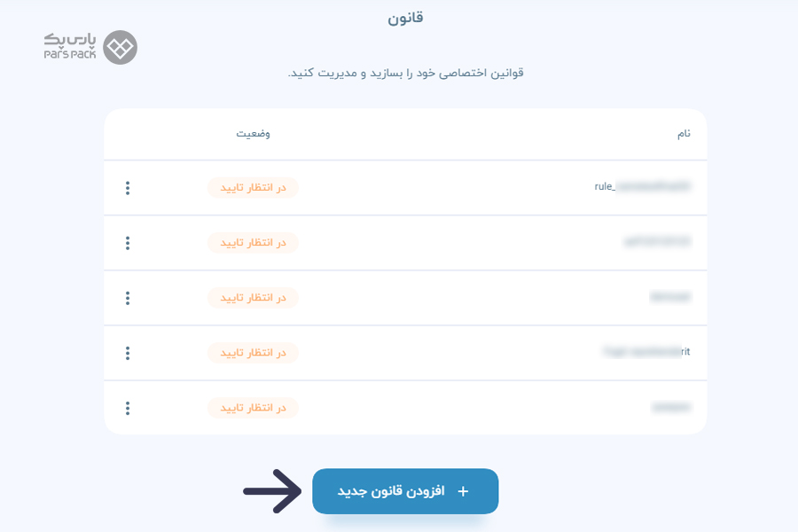Open the three-dot menu in the second row

pos(128,243)
